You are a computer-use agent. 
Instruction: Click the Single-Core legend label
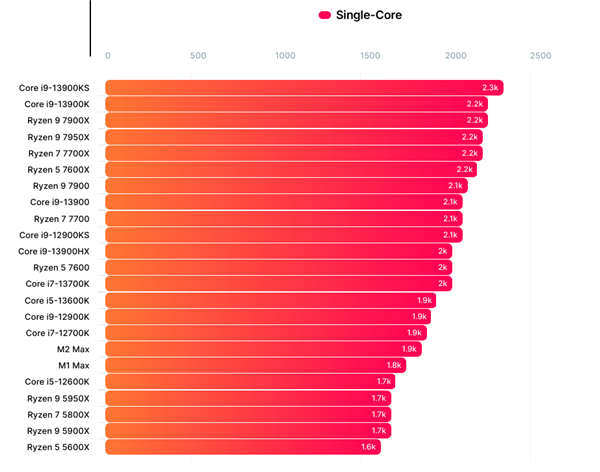[369, 15]
